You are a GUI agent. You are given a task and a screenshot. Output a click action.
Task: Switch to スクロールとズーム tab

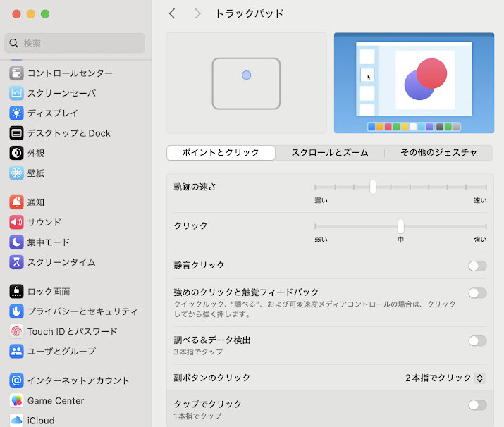click(x=328, y=152)
